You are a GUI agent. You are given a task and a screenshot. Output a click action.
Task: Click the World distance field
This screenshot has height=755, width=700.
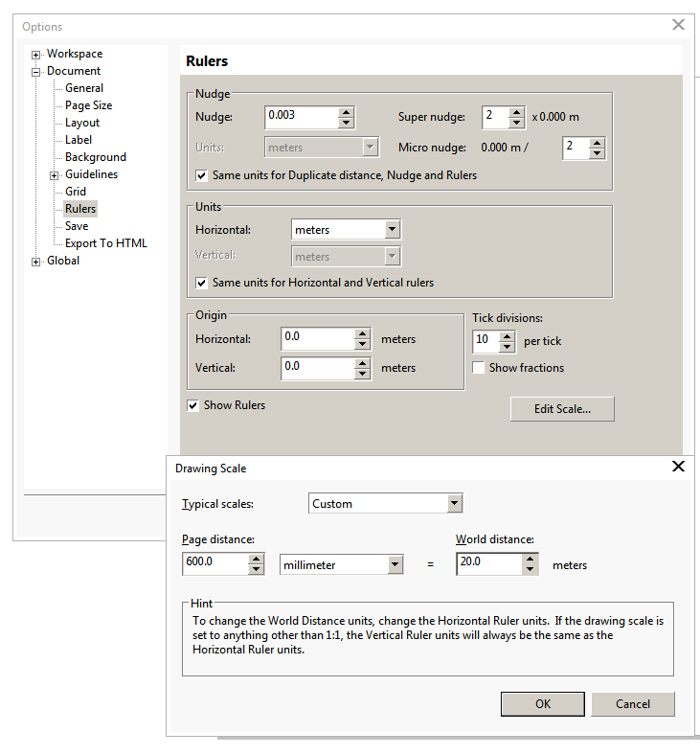click(x=489, y=563)
